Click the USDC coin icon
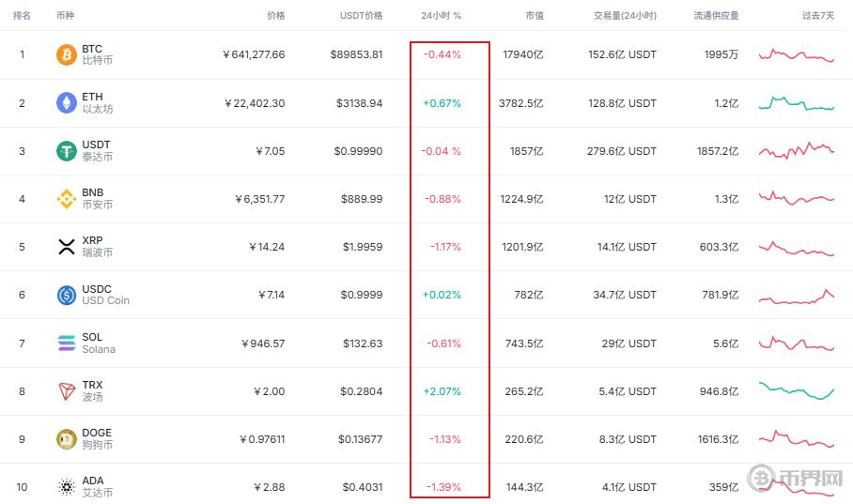The width and height of the screenshot is (853, 504). (66, 295)
